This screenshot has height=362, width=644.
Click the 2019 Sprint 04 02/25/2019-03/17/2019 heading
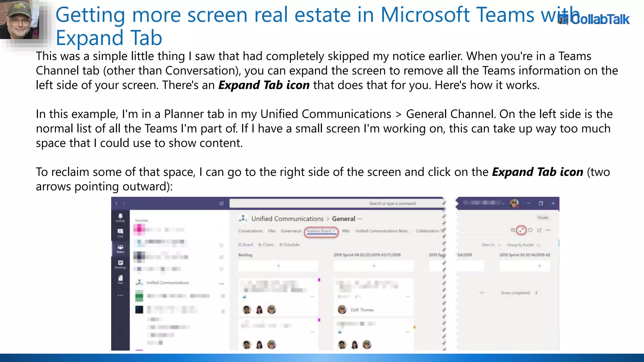click(367, 255)
